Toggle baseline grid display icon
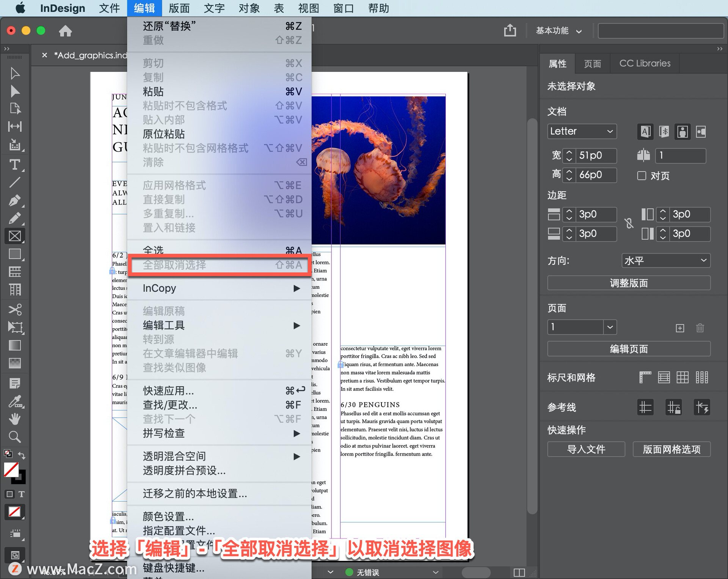Image resolution: width=728 pixels, height=579 pixels. coord(664,378)
